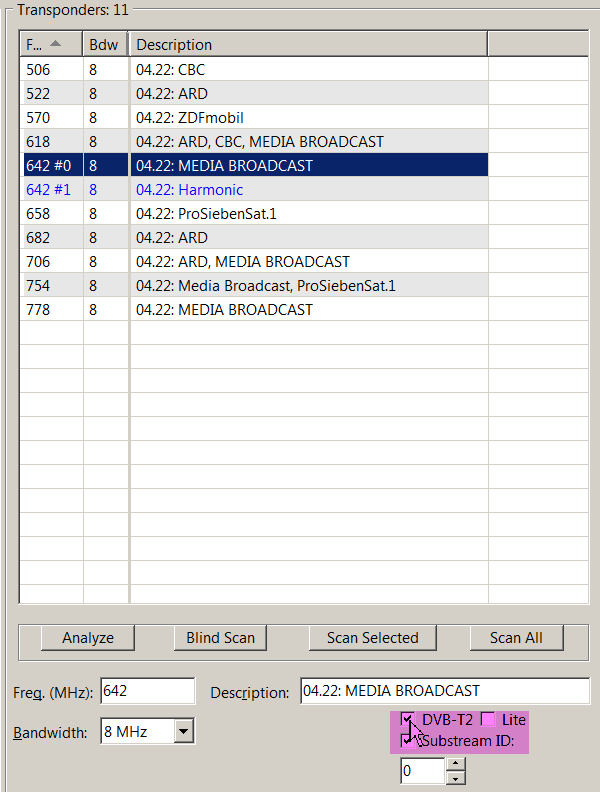Focus the Freq. (MHz) input field
This screenshot has width=600, height=792.
pos(147,691)
